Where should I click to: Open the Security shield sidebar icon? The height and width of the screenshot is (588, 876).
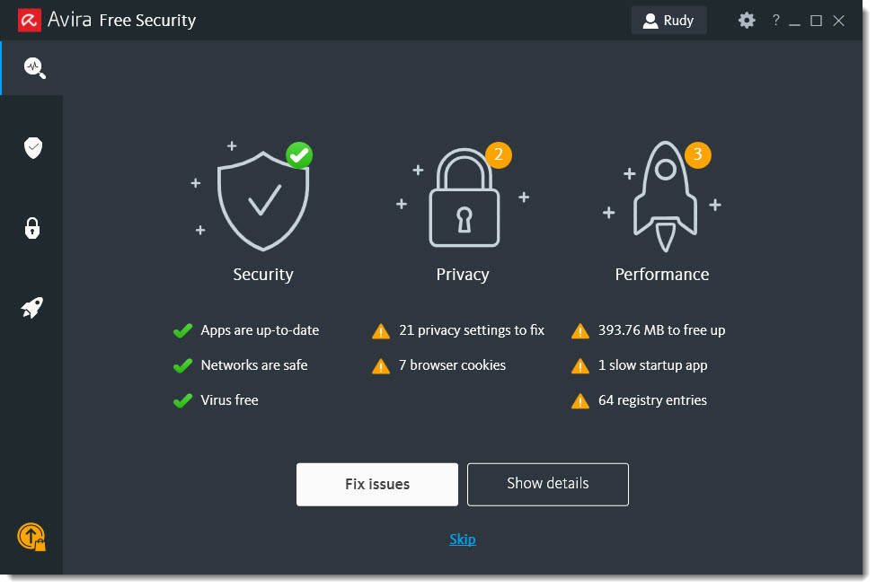[33, 148]
